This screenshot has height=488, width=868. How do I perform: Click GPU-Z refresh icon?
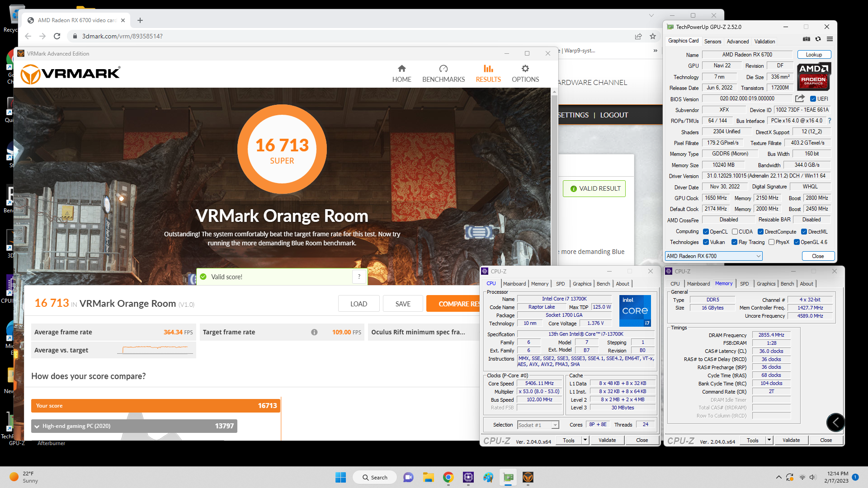coord(818,39)
